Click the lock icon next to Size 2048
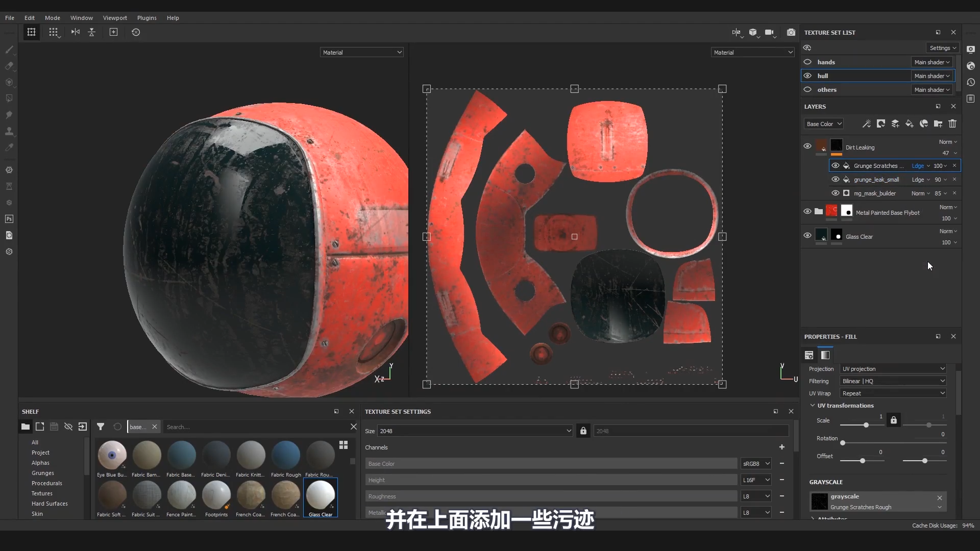 583,431
